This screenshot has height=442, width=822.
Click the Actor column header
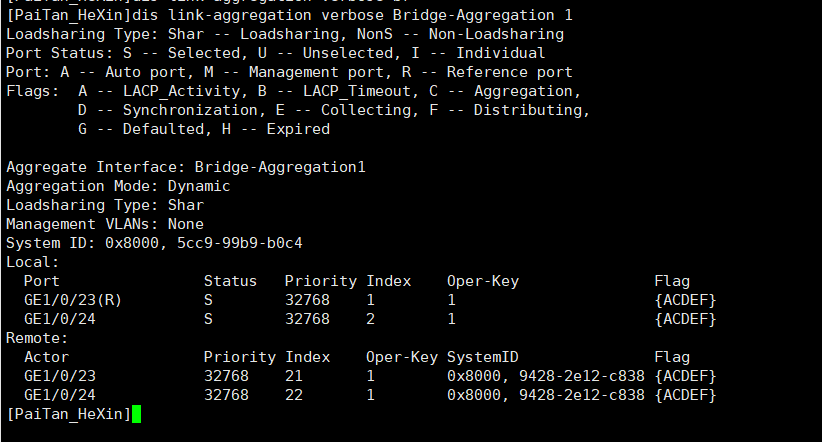coord(46,357)
